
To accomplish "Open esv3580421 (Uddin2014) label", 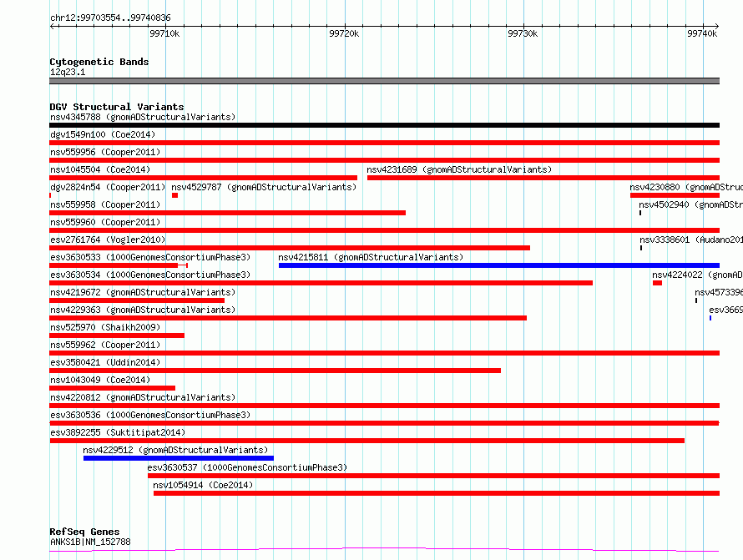I will tap(105, 362).
